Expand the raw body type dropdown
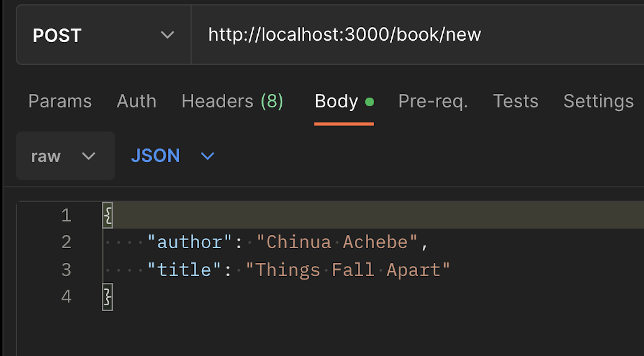 pyautogui.click(x=65, y=156)
